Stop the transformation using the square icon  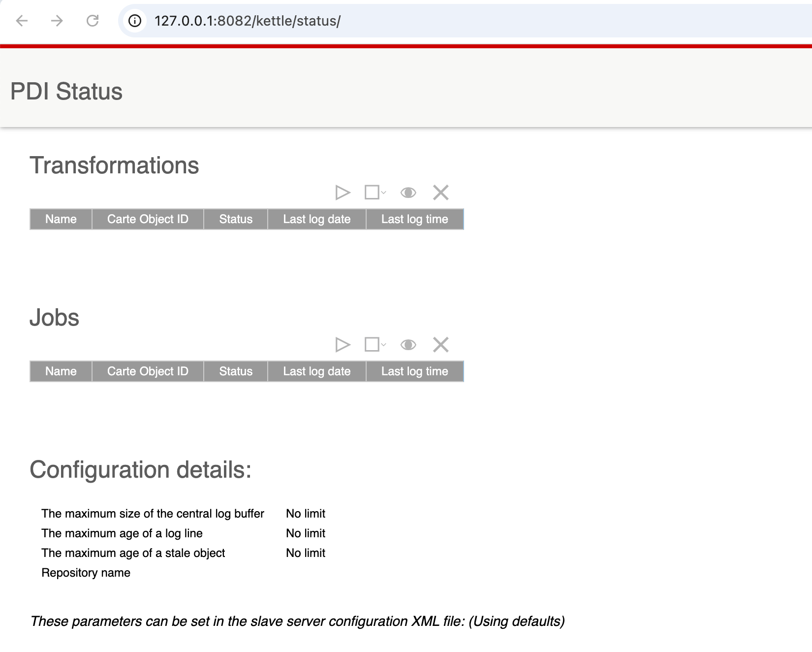tap(372, 193)
